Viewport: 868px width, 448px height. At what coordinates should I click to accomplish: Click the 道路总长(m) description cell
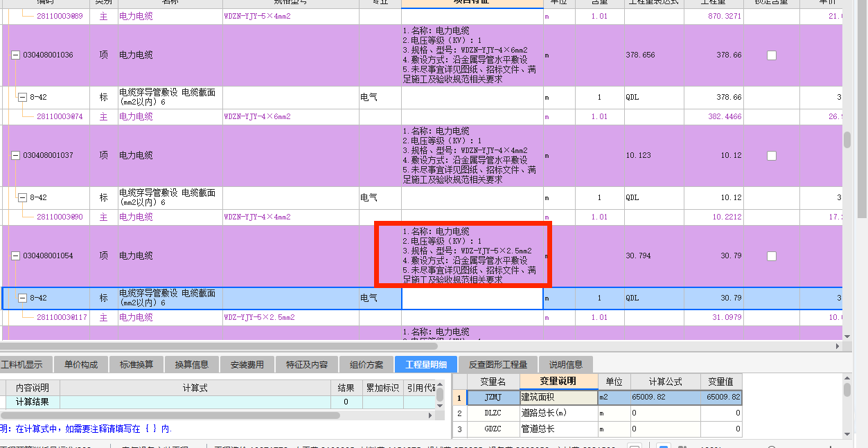click(558, 413)
